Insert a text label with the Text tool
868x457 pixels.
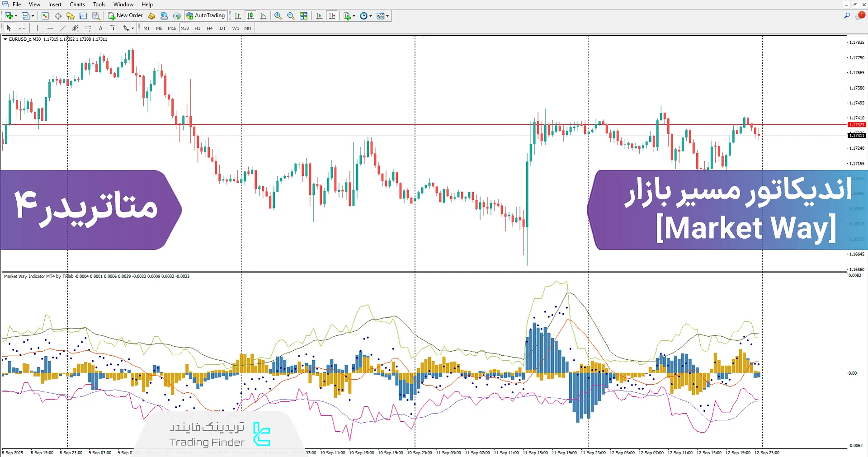tap(113, 28)
